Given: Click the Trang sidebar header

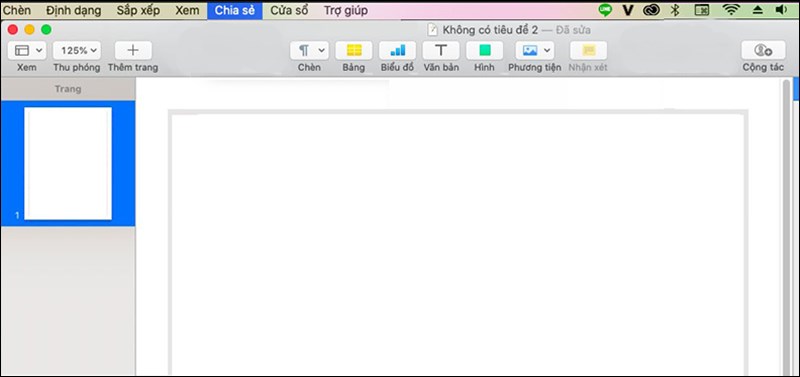Looking at the screenshot, I should point(68,89).
